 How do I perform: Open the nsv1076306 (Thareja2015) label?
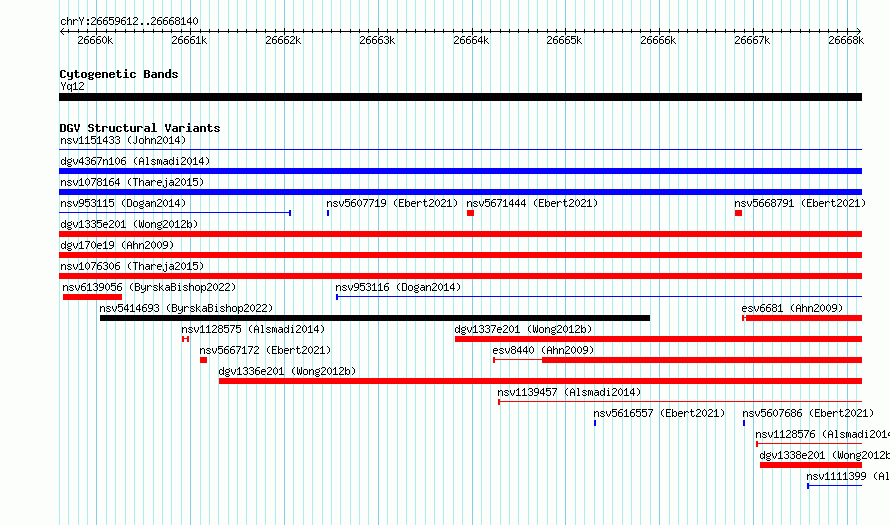click(132, 266)
